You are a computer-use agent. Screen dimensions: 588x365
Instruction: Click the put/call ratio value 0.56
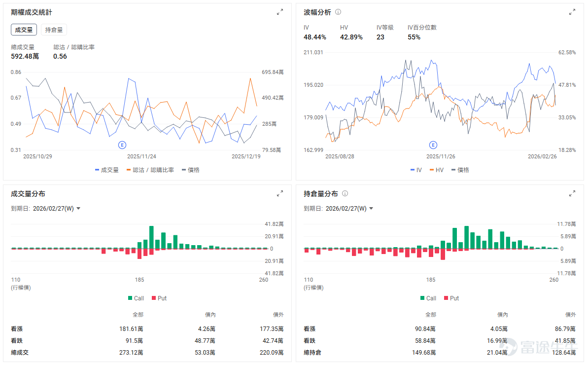[60, 56]
